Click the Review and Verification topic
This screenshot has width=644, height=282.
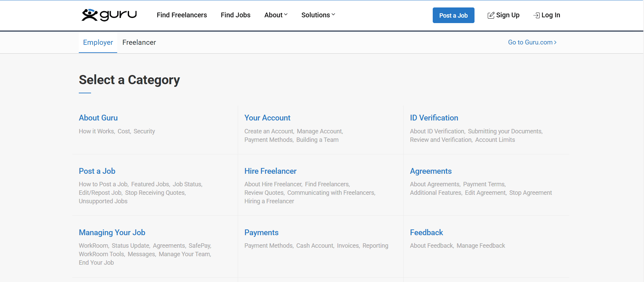click(441, 140)
